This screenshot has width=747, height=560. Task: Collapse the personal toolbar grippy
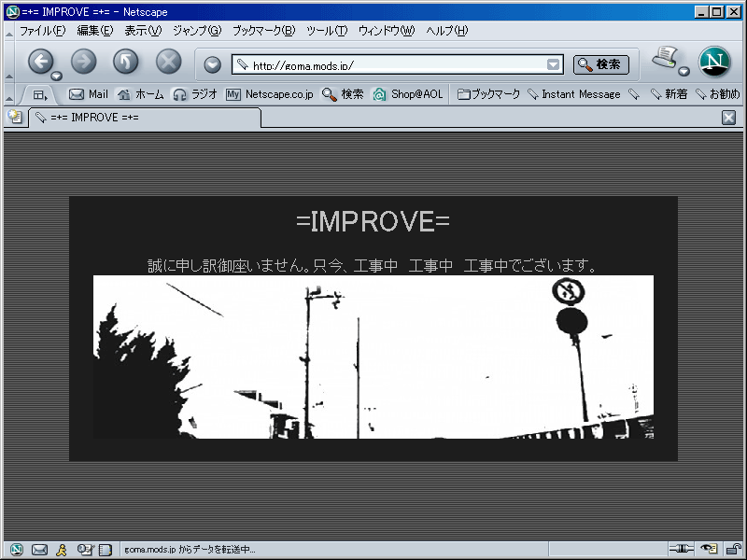point(9,95)
